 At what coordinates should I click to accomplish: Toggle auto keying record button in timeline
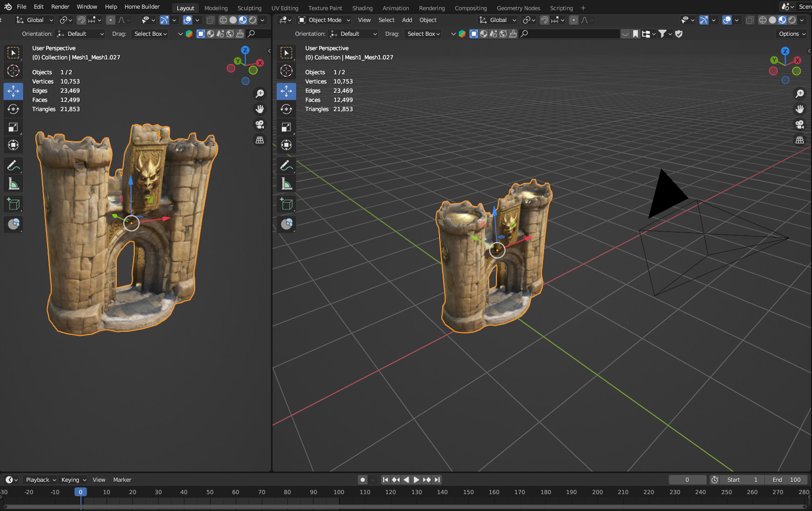pyautogui.click(x=363, y=480)
